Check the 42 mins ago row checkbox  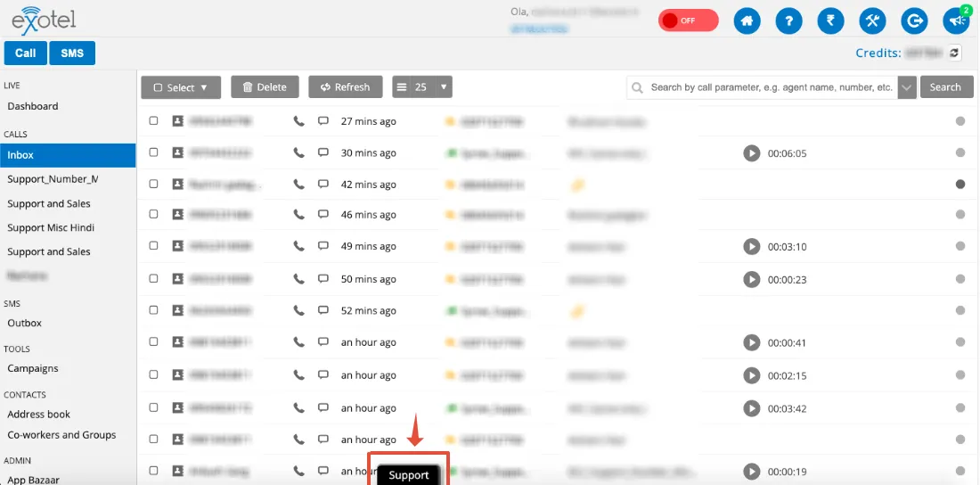[x=154, y=184]
